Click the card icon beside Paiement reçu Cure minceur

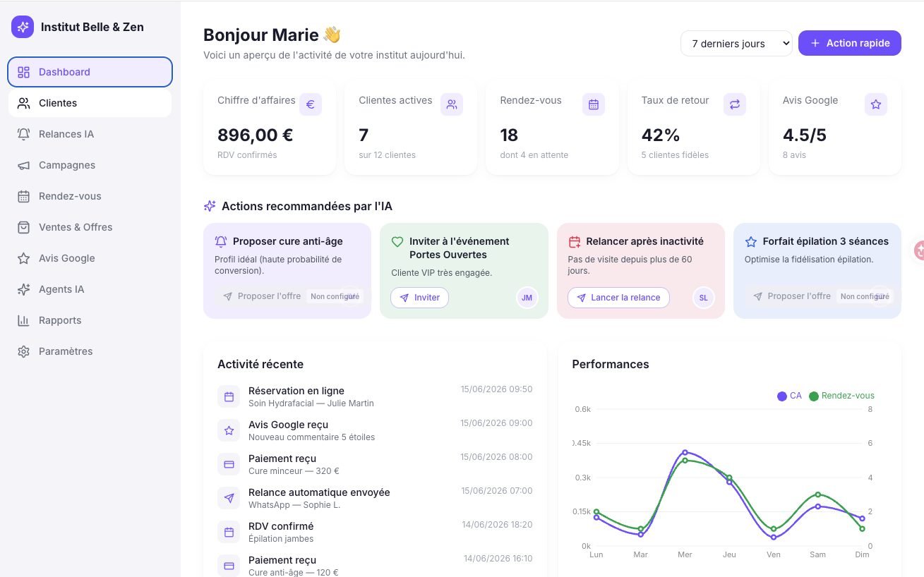click(x=229, y=465)
